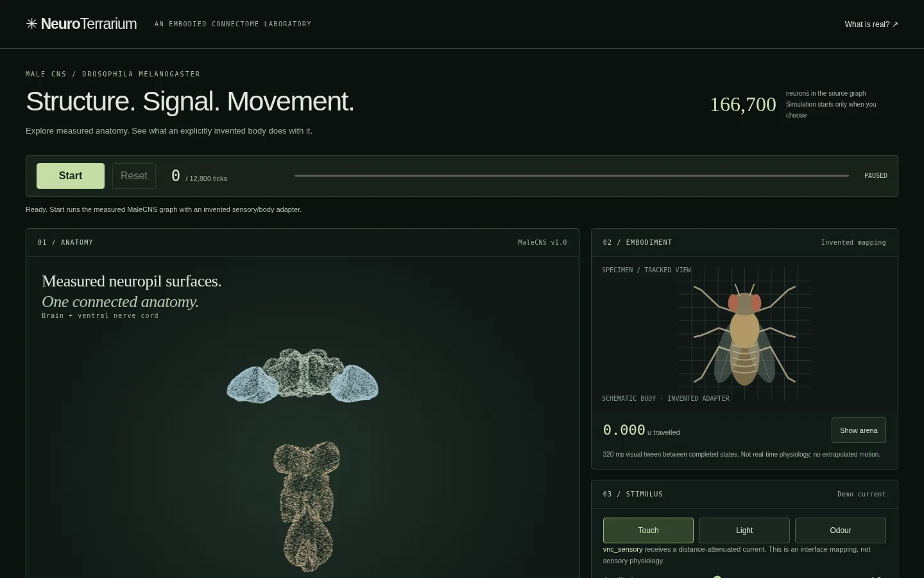Click the "vnc_sensory" term
Screen dimensions: 924x578
click(x=622, y=550)
